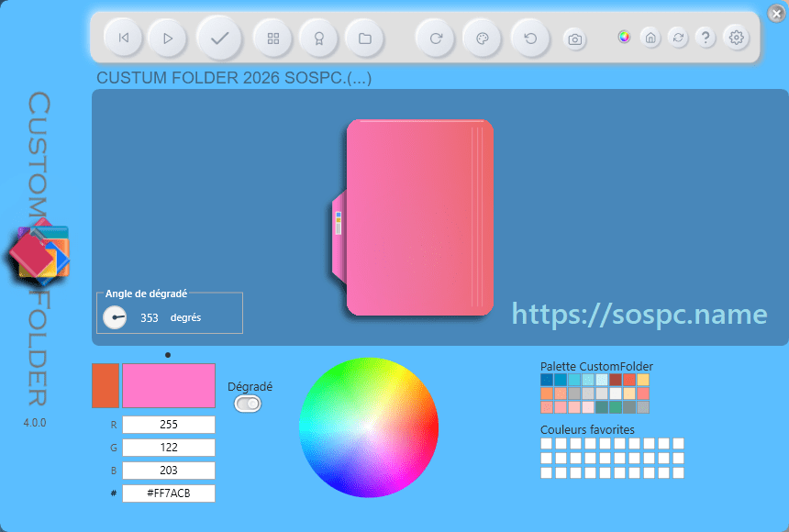Choose the dark teal palette swatch
789x532 pixels.
pos(602,406)
